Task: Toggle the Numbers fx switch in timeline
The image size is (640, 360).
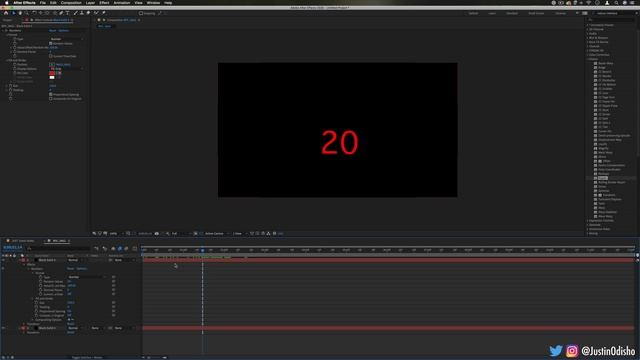Action: click(3, 269)
